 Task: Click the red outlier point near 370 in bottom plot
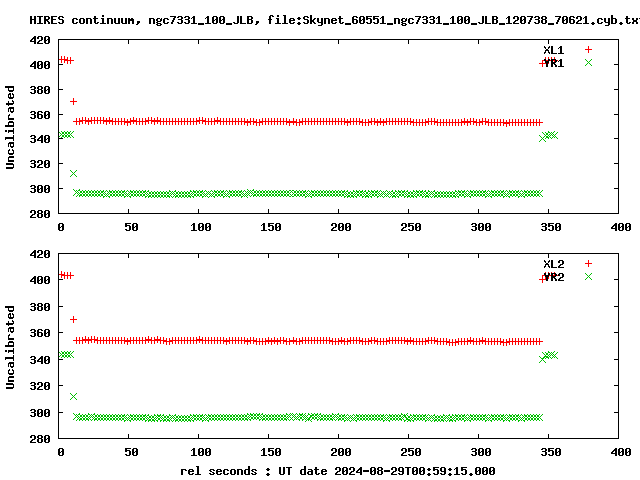point(73,319)
